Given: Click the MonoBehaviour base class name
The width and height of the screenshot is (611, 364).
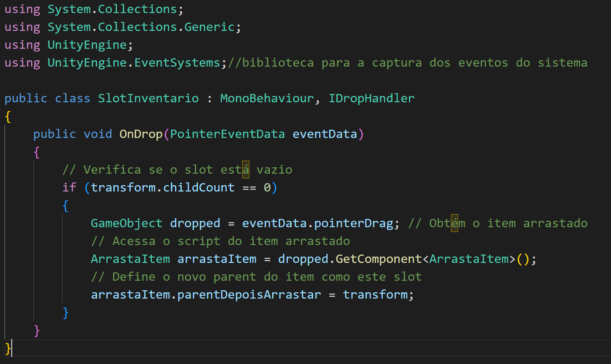Looking at the screenshot, I should (x=267, y=98).
